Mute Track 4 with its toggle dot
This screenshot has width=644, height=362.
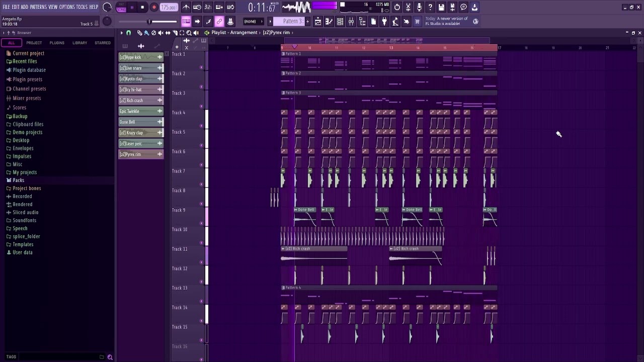[x=201, y=126]
